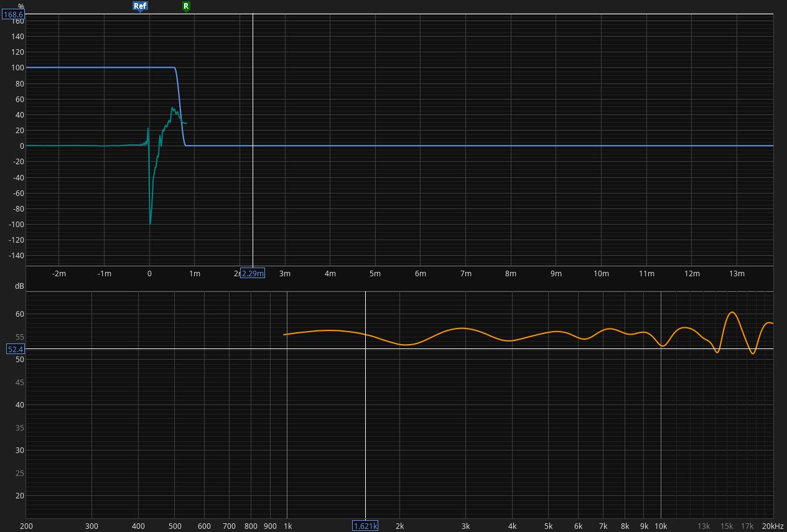Click the 13m time axis label
This screenshot has width=787, height=532.
click(737, 274)
